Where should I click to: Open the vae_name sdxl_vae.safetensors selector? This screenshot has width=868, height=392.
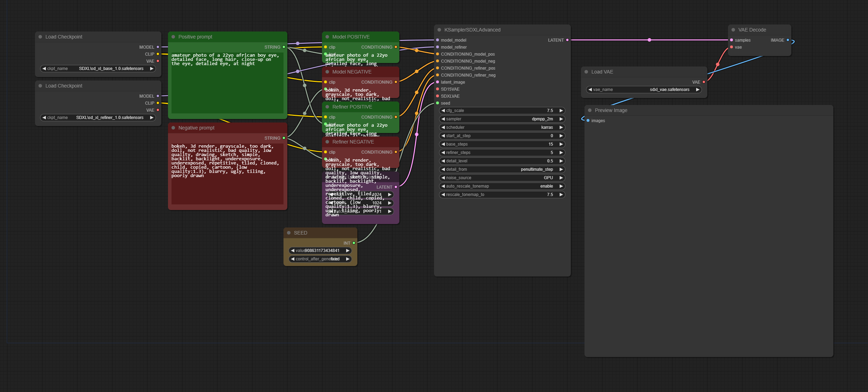point(644,90)
